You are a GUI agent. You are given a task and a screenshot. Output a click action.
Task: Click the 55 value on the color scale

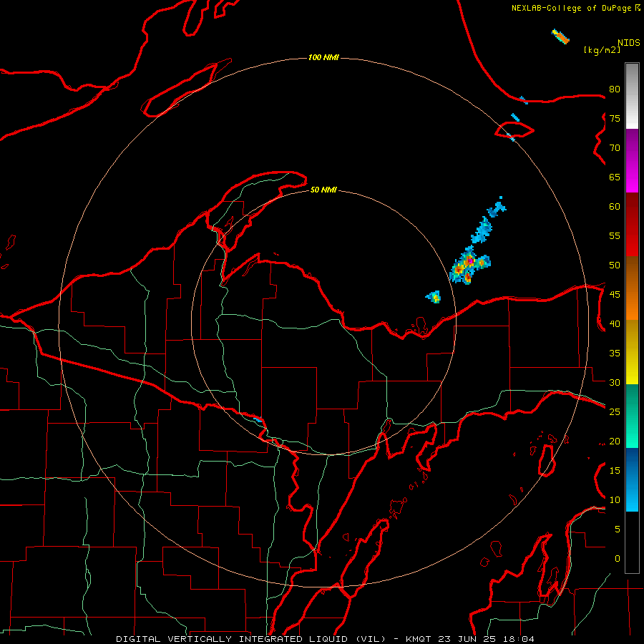pos(615,235)
